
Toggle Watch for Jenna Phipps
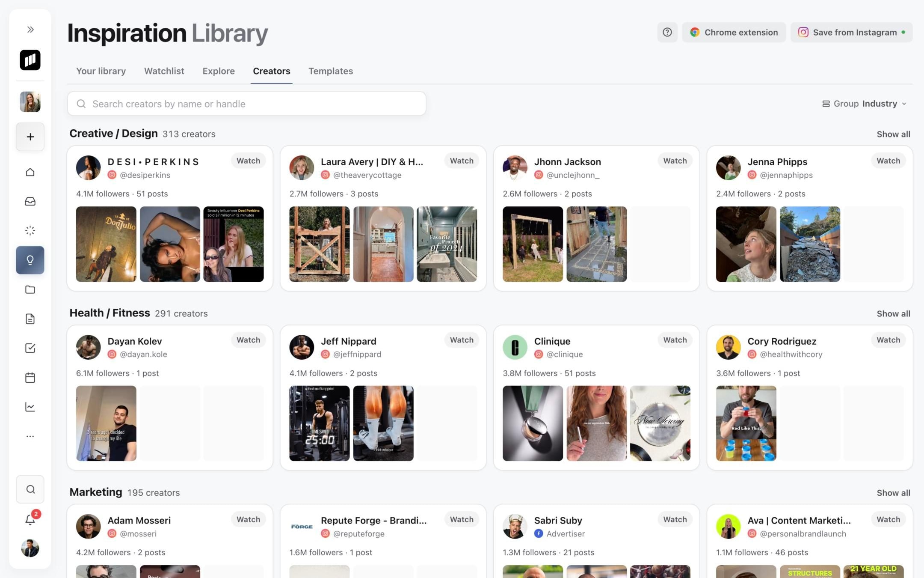(x=888, y=161)
